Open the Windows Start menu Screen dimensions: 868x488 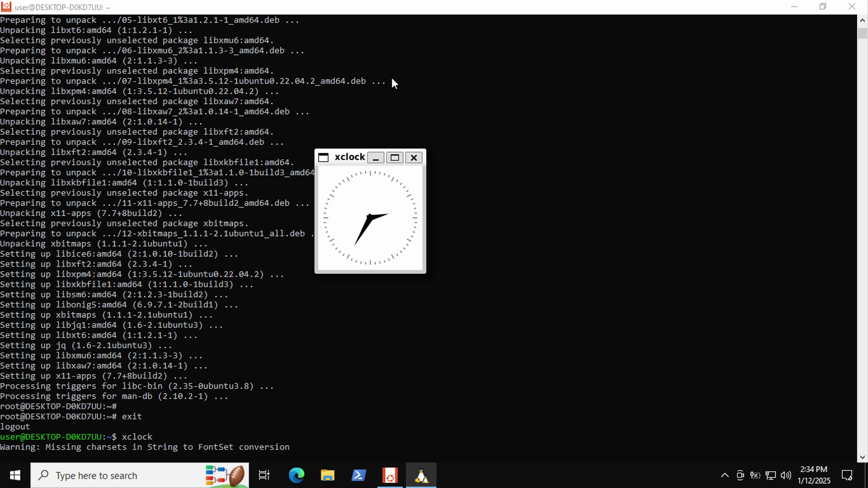click(15, 475)
